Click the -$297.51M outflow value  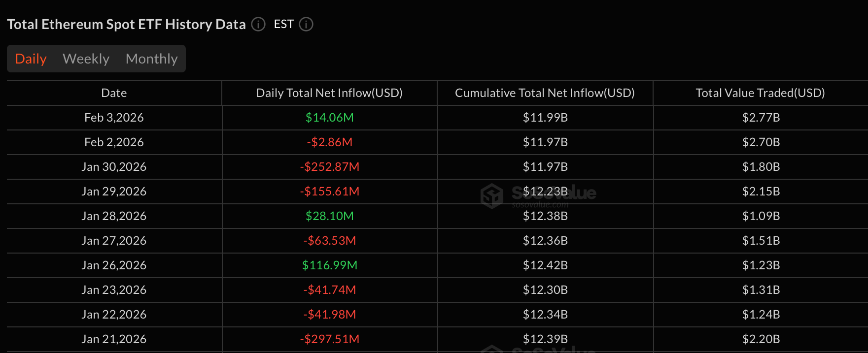click(329, 339)
